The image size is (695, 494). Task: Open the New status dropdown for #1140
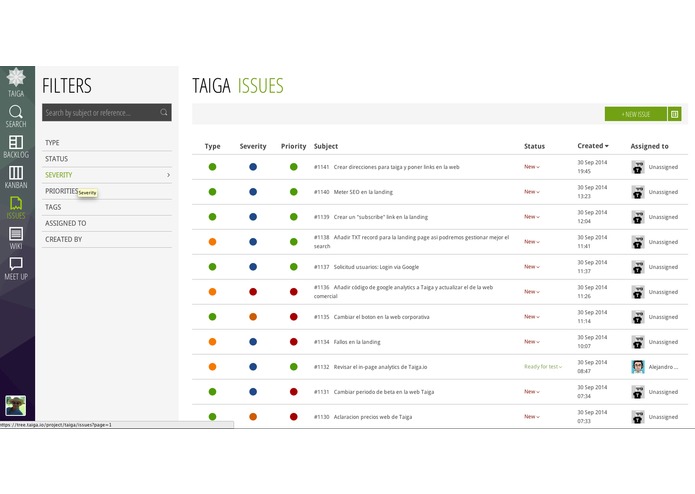click(x=532, y=192)
